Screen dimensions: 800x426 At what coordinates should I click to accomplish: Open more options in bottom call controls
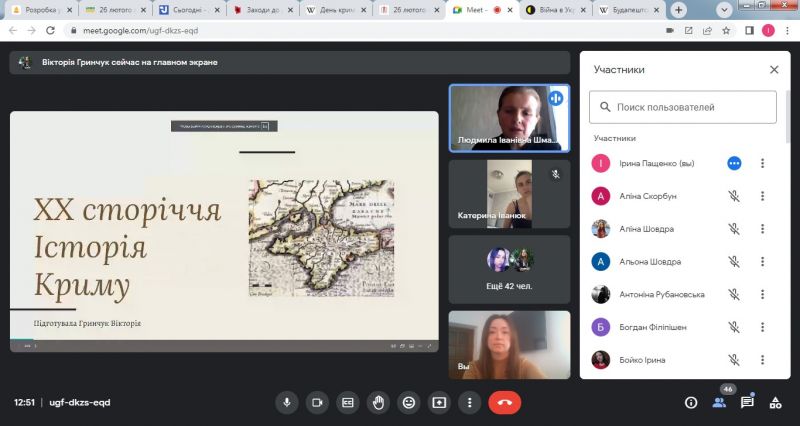(469, 403)
